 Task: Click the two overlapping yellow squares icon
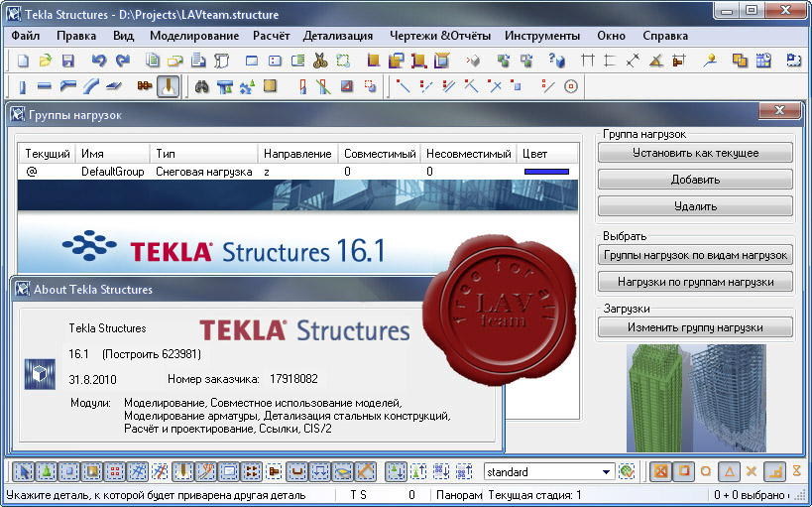(740, 62)
